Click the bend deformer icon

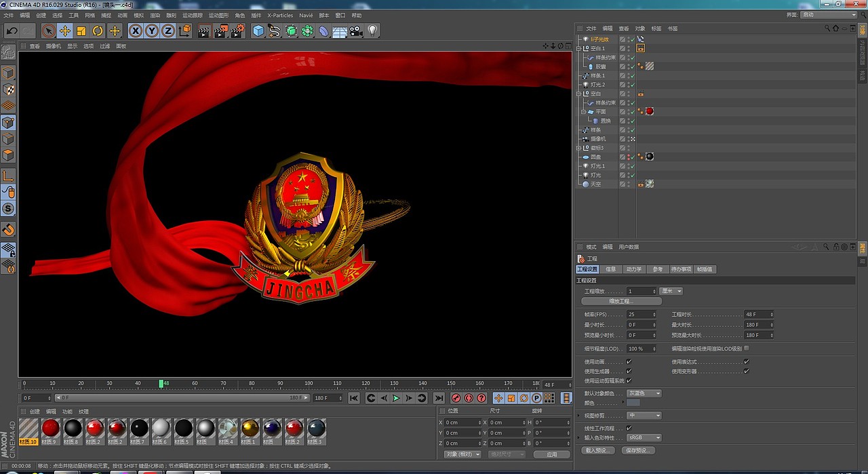[x=323, y=31]
